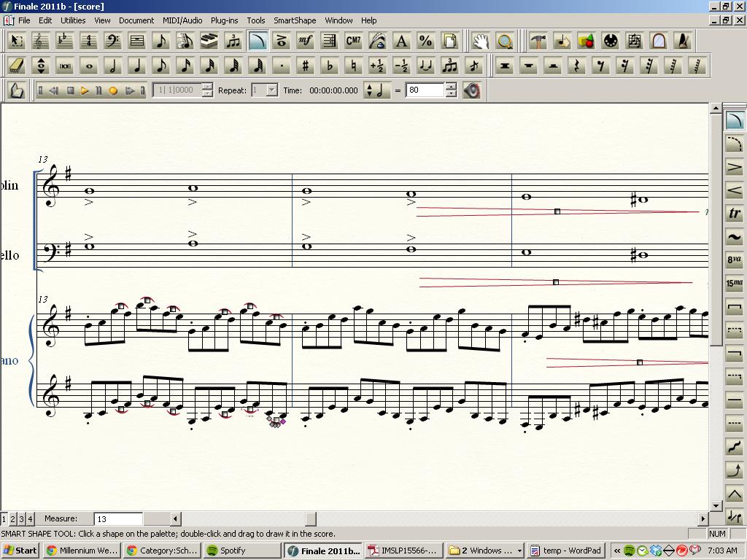The width and height of the screenshot is (747, 560).
Task: Select the Simple Entry eighth-note tool
Action: pos(161,41)
